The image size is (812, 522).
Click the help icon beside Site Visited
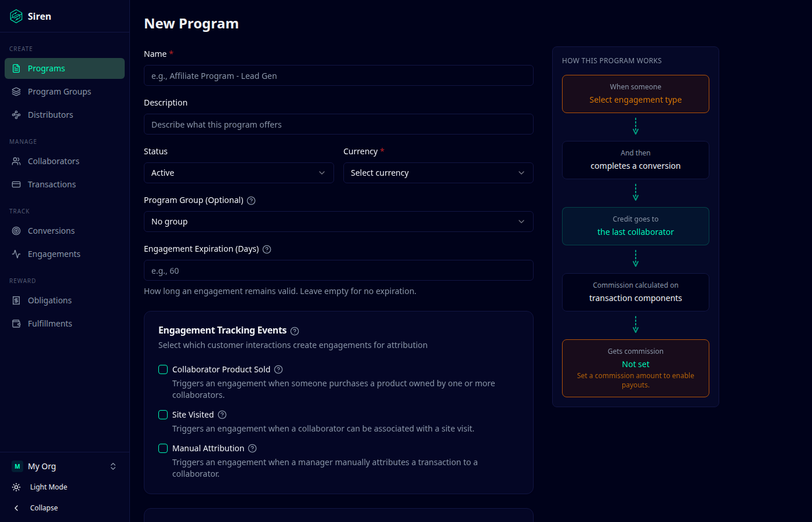click(222, 415)
